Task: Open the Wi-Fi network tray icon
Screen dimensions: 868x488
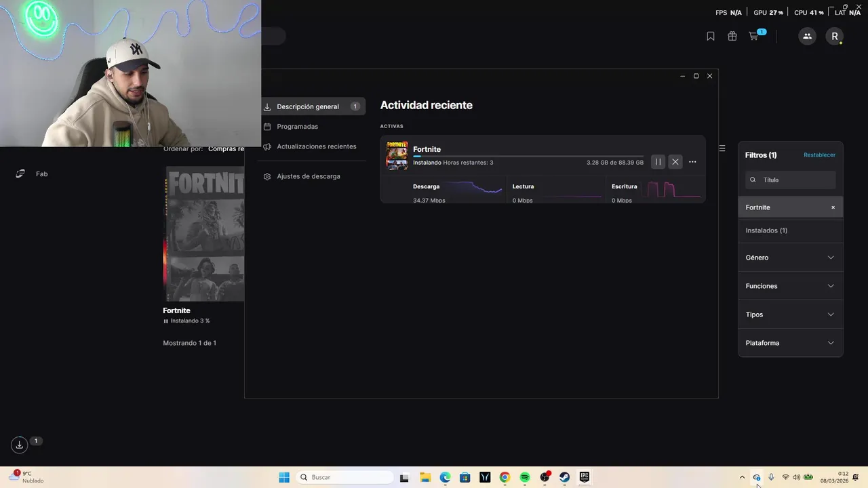Action: (x=785, y=477)
